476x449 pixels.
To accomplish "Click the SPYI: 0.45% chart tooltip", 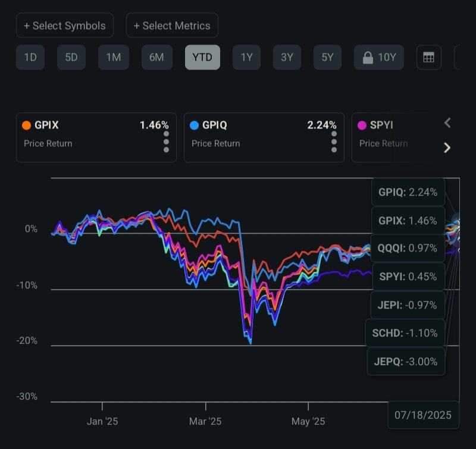I will (x=408, y=277).
